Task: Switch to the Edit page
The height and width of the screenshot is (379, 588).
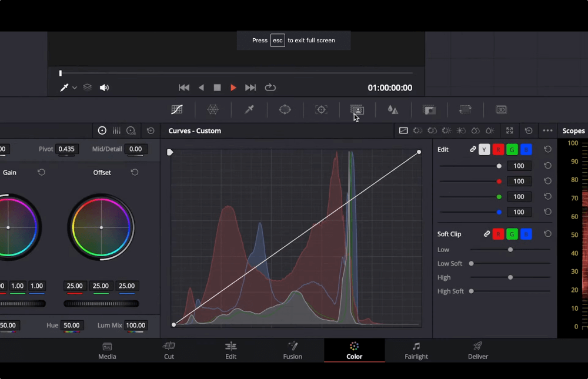Action: [x=230, y=351]
